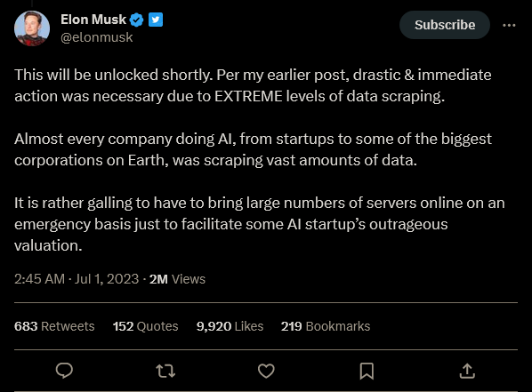This screenshot has width=532, height=392.
Task: Open Elon Musk's profile picture
Action: pyautogui.click(x=32, y=28)
